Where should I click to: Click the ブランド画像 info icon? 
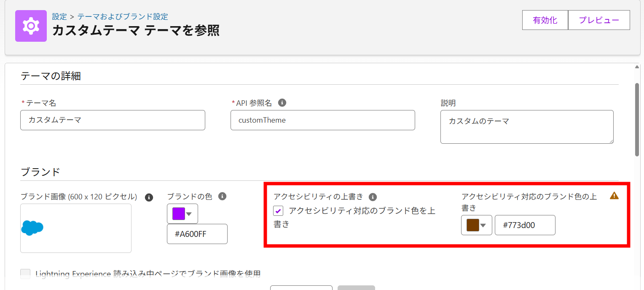pyautogui.click(x=148, y=197)
